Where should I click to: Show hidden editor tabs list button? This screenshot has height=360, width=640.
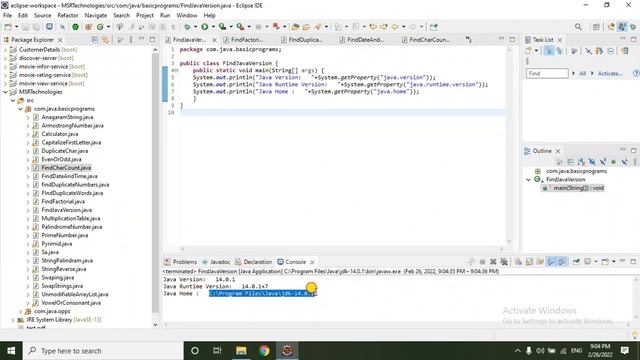coord(469,40)
